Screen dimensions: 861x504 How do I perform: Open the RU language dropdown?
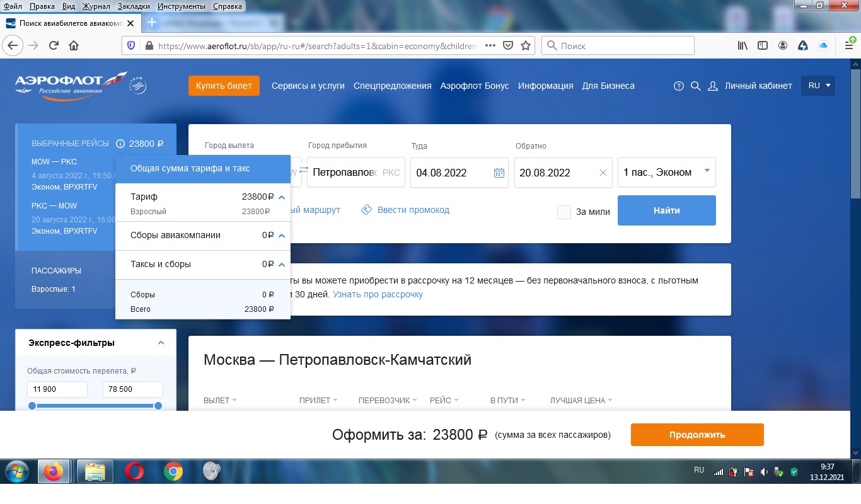[x=818, y=86]
